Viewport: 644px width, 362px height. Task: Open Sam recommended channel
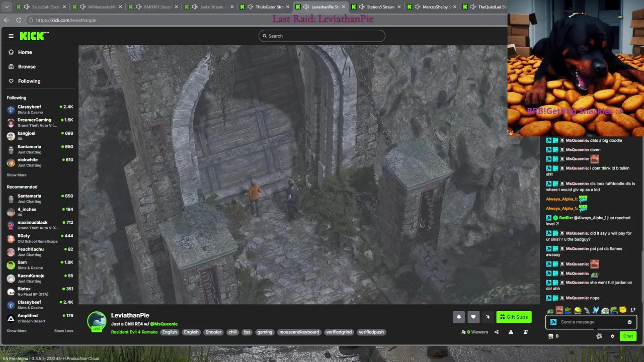click(40, 265)
